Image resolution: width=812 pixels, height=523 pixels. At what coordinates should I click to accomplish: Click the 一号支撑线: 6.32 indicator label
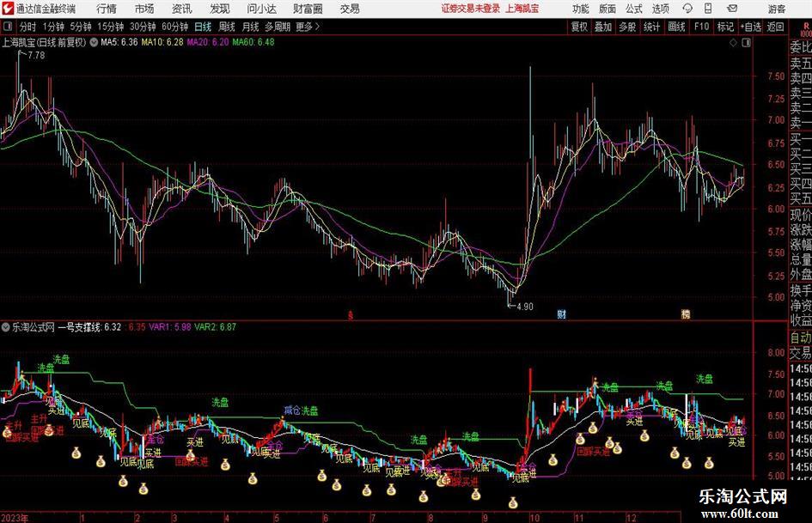click(89, 327)
